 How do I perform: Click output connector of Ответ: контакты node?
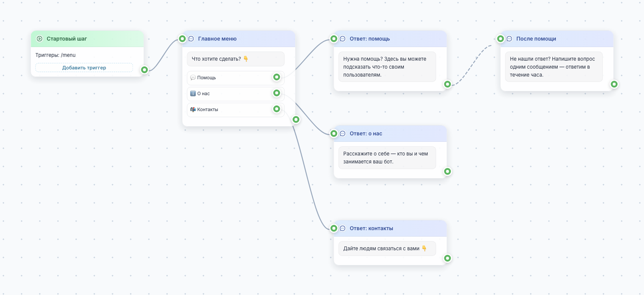[447, 258]
